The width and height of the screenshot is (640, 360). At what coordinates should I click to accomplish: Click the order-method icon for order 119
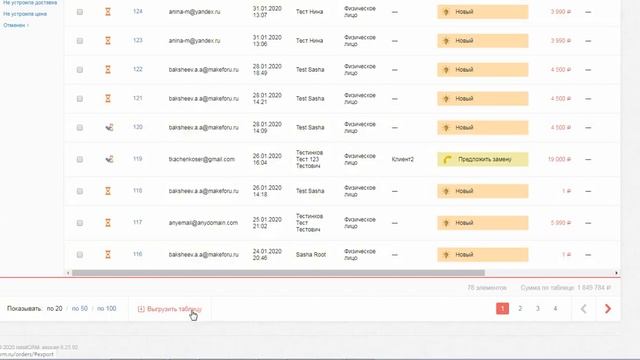tap(109, 159)
